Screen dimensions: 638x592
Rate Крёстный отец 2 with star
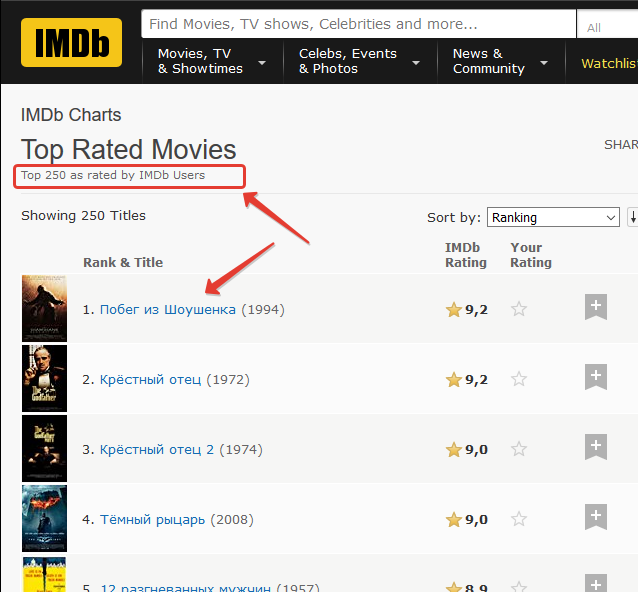point(519,449)
